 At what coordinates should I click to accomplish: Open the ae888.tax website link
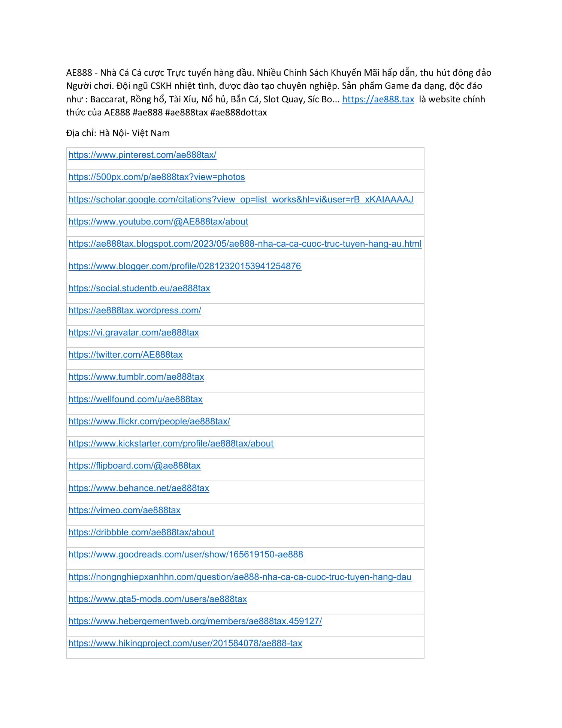pyautogui.click(x=378, y=99)
